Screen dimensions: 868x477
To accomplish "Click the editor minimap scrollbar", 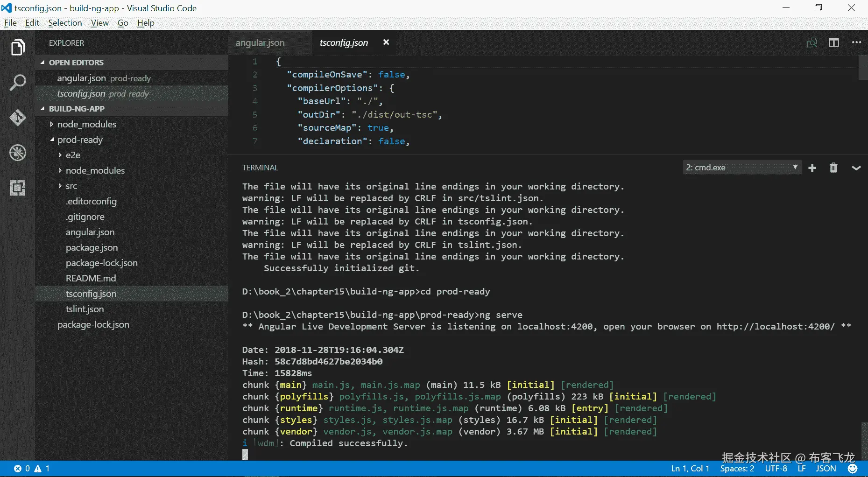I will point(863,67).
